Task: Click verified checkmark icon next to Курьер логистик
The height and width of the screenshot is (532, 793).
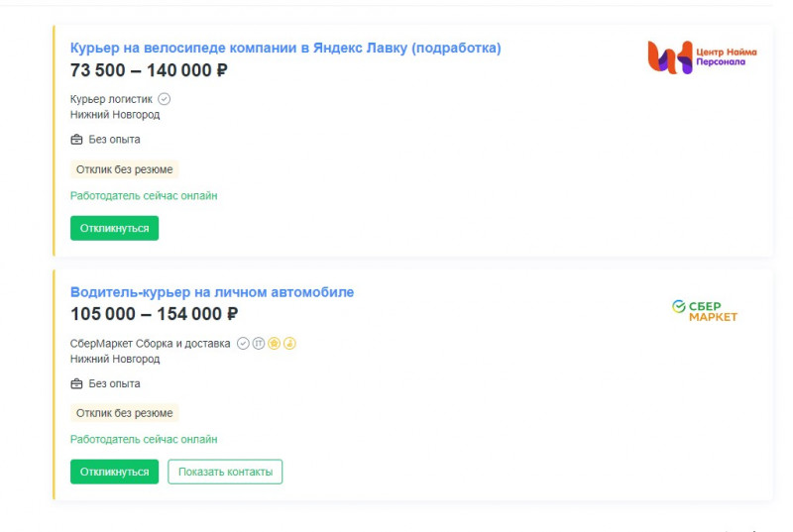Action: click(x=164, y=99)
